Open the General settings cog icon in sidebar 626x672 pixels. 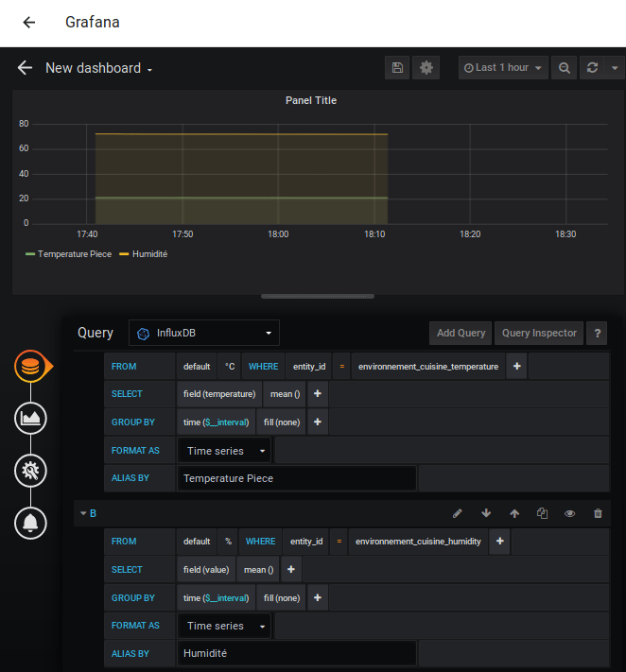[31, 470]
